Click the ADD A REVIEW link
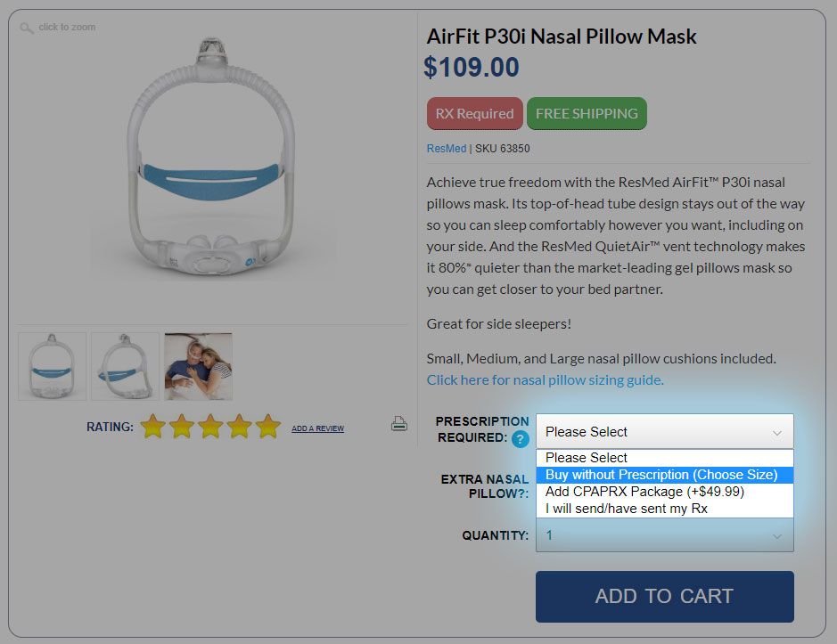 click(x=317, y=428)
